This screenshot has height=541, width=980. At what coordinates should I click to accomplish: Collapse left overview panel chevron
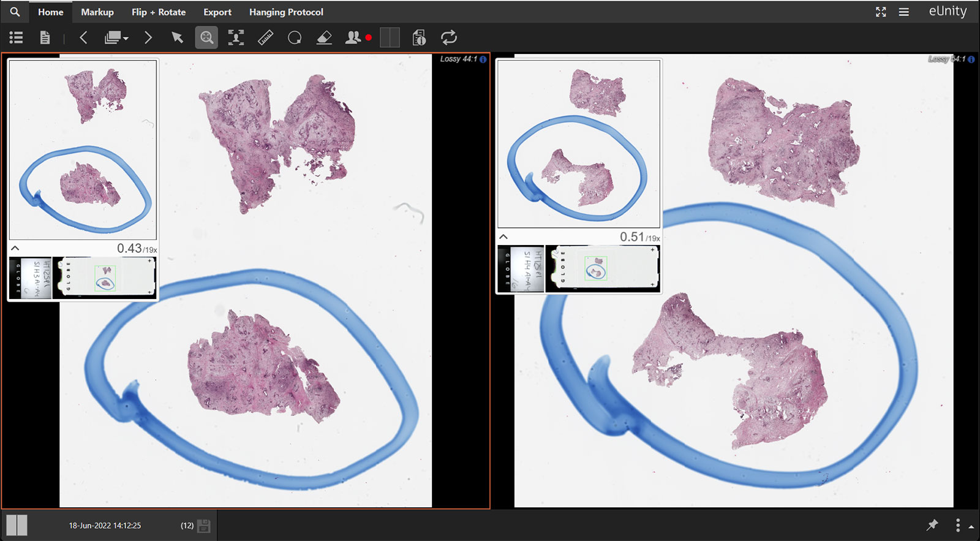tap(15, 248)
